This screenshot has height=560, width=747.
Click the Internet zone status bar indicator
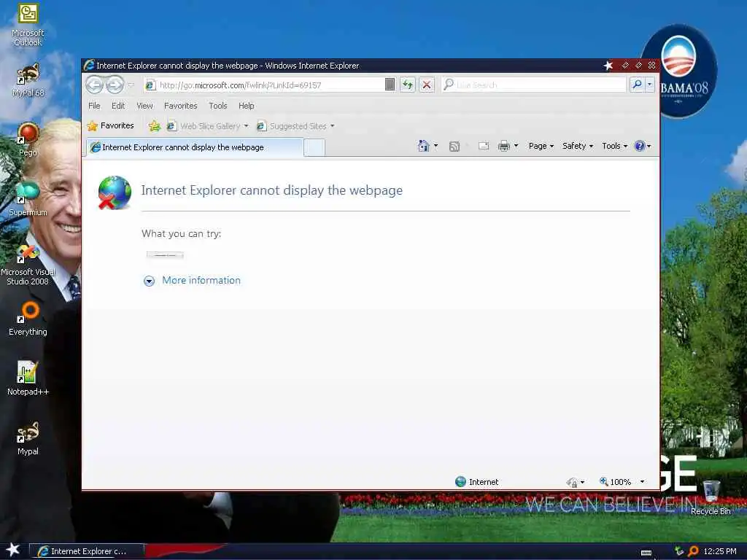477,482
